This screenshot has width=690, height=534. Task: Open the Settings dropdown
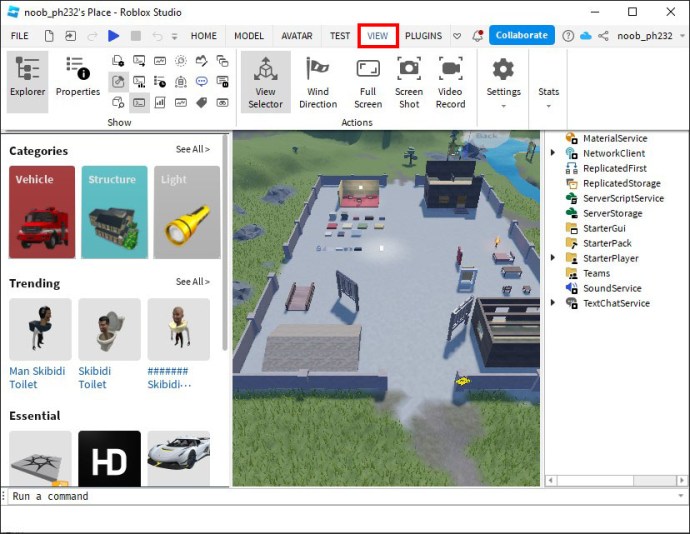pyautogui.click(x=503, y=81)
